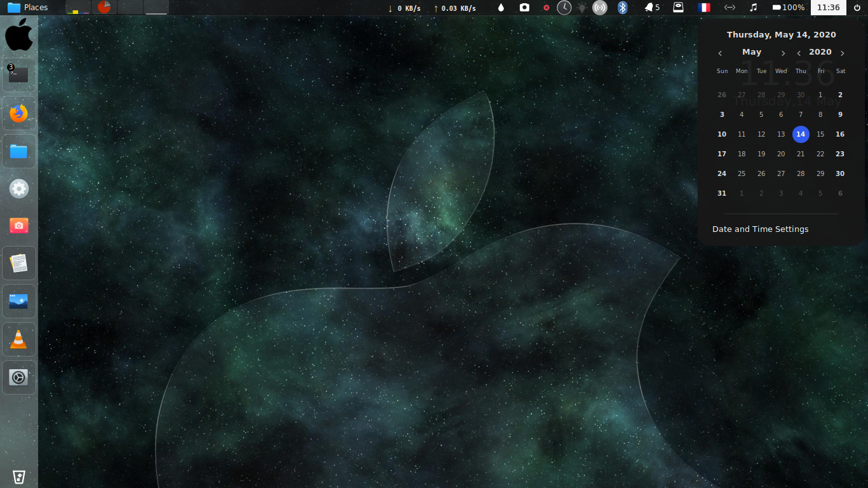Go to previous year before 2020
868x488 pixels.
coord(799,53)
